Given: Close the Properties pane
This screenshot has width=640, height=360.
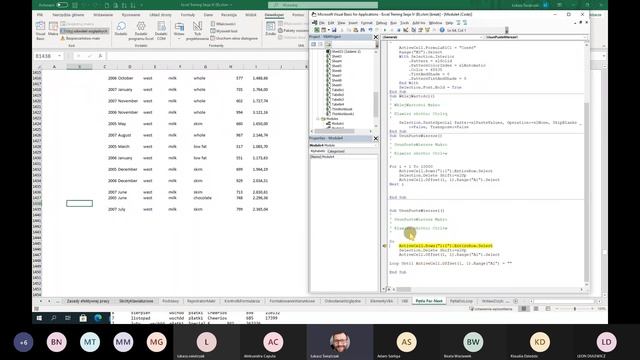Looking at the screenshot, I should tap(376, 138).
